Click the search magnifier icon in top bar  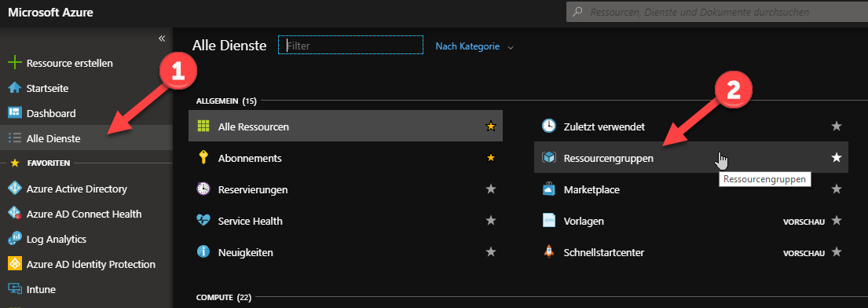pos(577,12)
